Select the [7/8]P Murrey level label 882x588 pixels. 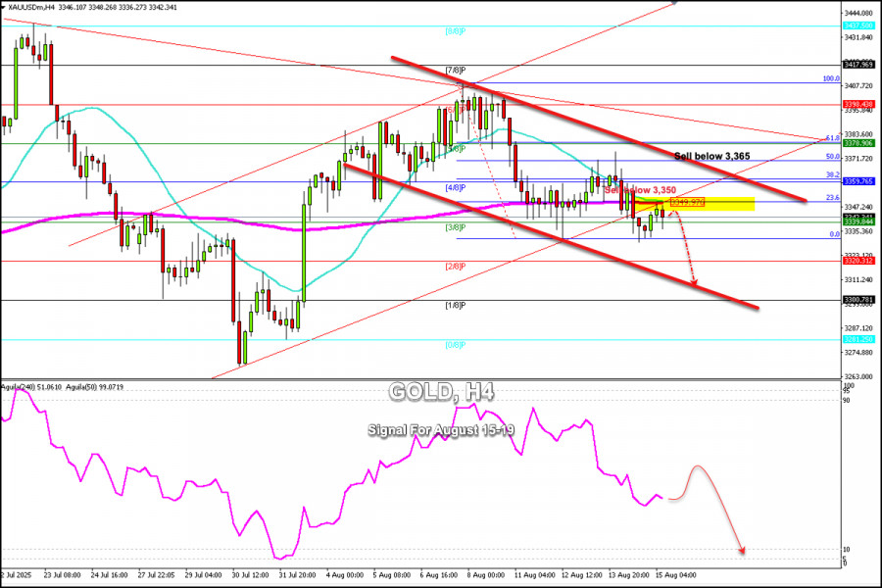click(456, 71)
